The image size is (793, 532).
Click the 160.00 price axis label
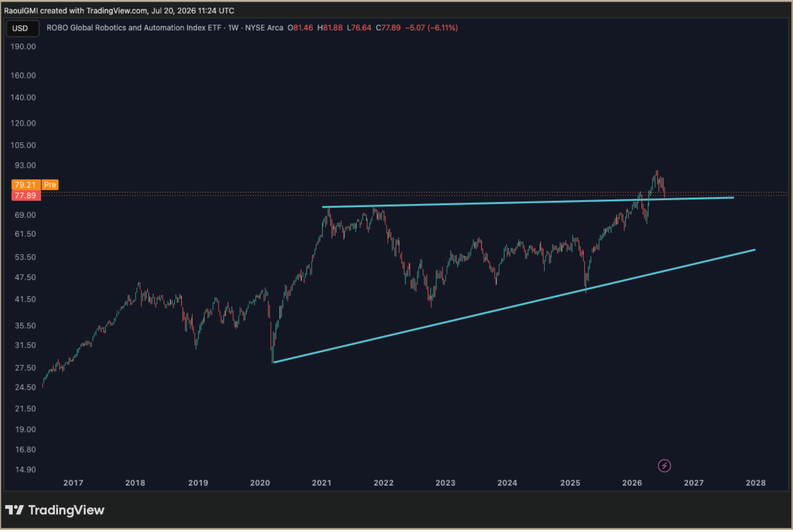tap(23, 76)
